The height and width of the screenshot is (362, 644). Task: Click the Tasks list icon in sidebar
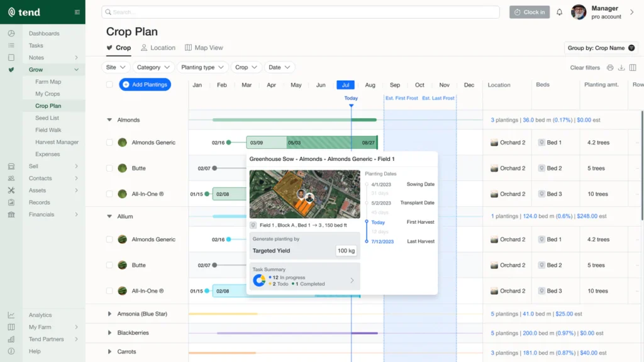[x=11, y=45]
